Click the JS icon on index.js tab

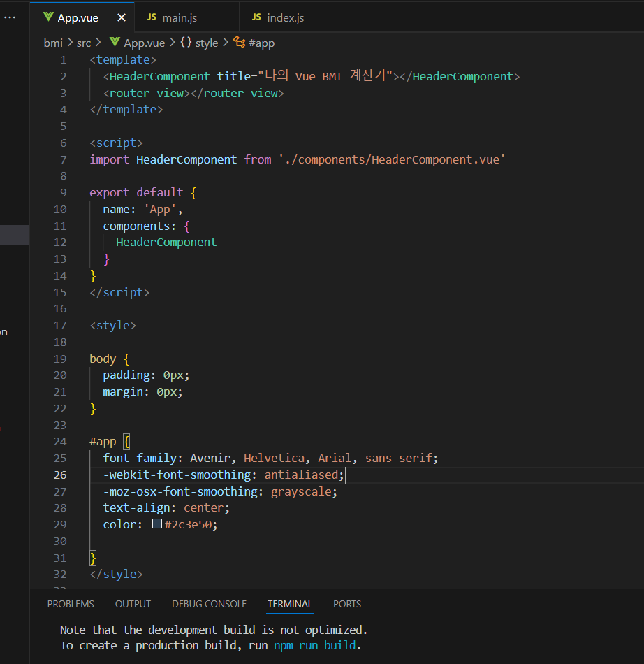click(256, 17)
